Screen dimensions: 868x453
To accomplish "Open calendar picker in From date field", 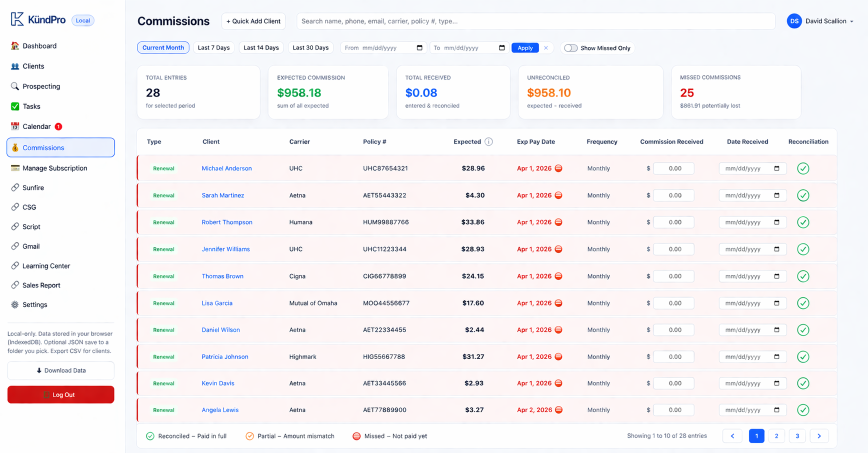I will (x=419, y=48).
